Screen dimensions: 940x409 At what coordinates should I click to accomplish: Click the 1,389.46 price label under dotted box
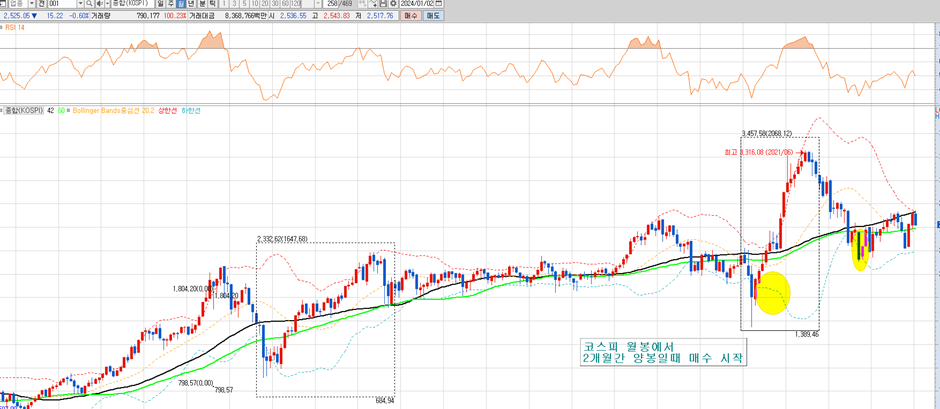tap(807, 333)
